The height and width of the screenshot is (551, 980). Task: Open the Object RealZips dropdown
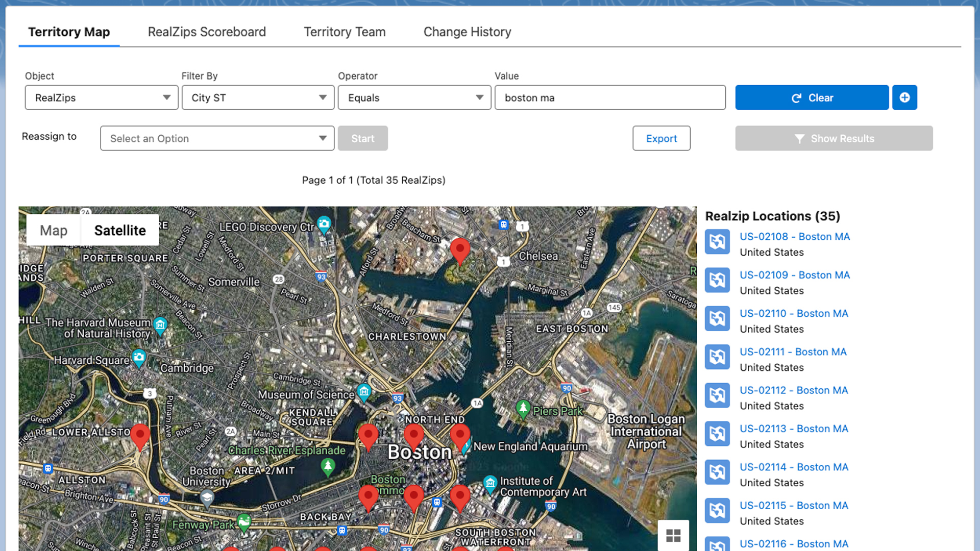click(x=102, y=97)
